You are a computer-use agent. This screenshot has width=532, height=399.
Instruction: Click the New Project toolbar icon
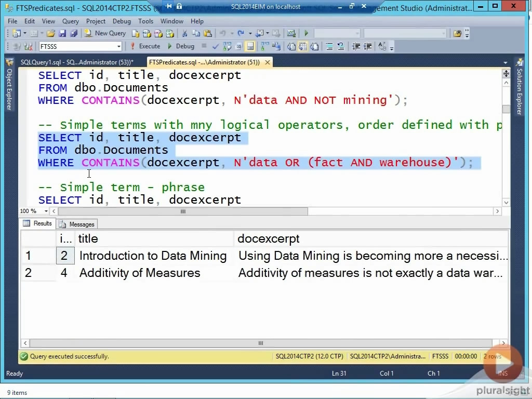tap(16, 33)
